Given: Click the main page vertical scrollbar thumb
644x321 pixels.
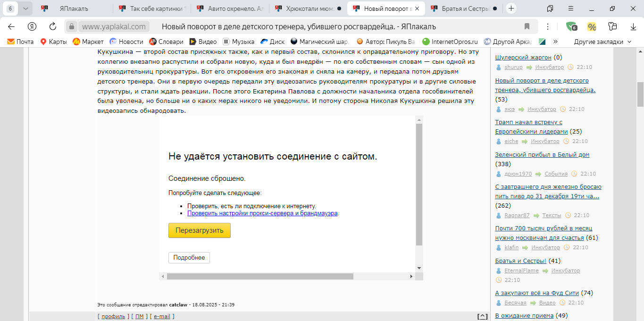Looking at the screenshot, I should pos(640,94).
